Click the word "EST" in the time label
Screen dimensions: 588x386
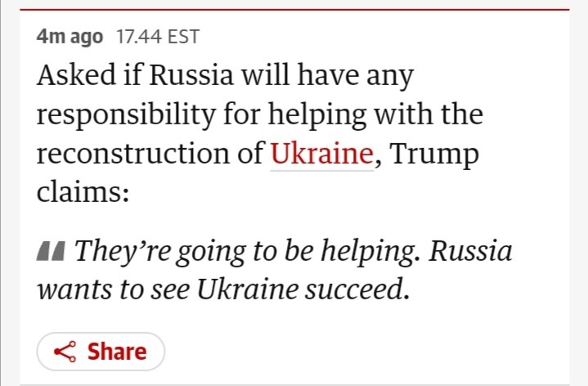coord(183,37)
